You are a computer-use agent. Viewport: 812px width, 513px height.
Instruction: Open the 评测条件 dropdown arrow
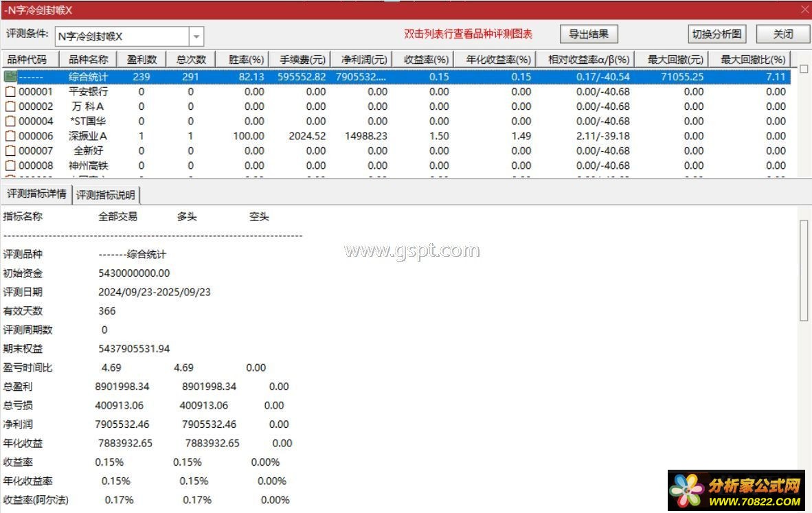196,37
